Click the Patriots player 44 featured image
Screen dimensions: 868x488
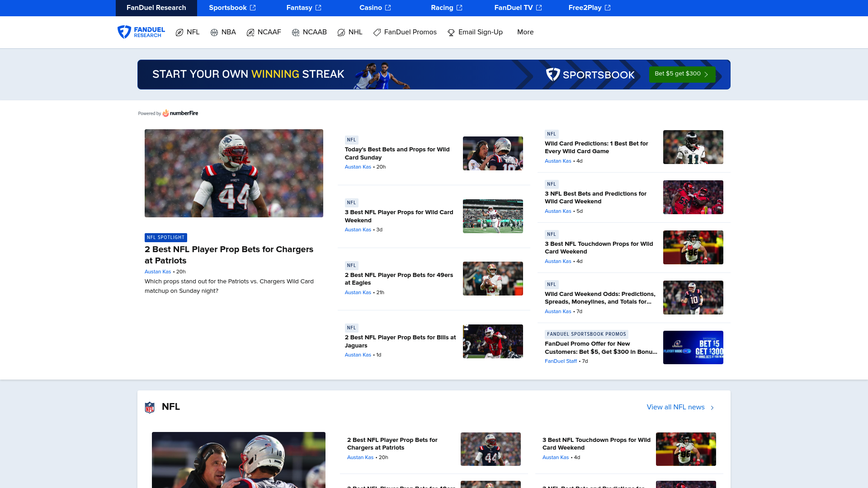pyautogui.click(x=234, y=173)
